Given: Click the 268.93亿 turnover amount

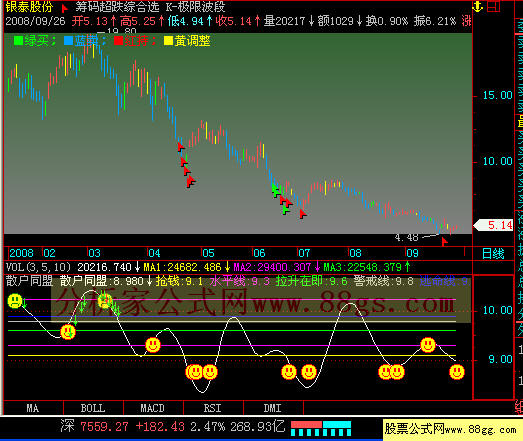Looking at the screenshot, I should click(257, 426).
